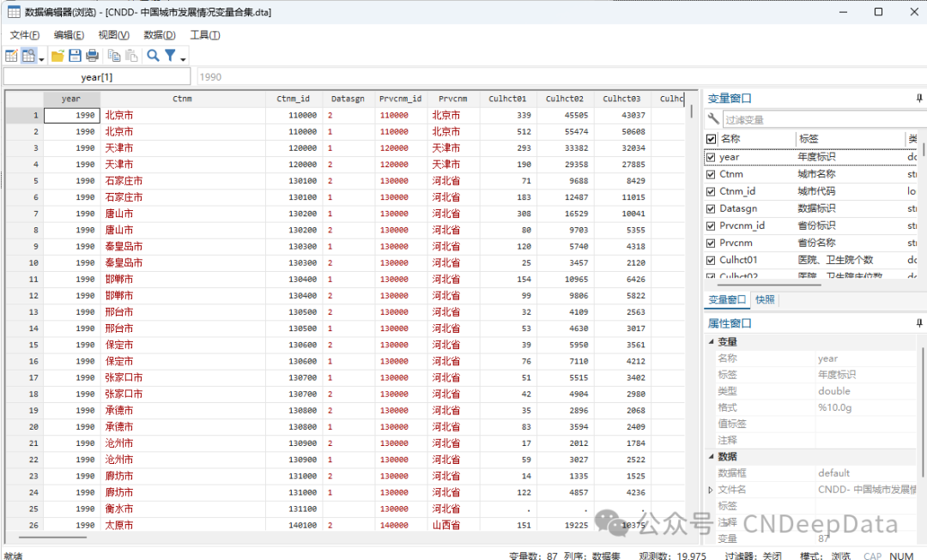This screenshot has height=560, width=927.
Task: Select the 变量窗口 tab below the variable list
Action: tap(727, 299)
